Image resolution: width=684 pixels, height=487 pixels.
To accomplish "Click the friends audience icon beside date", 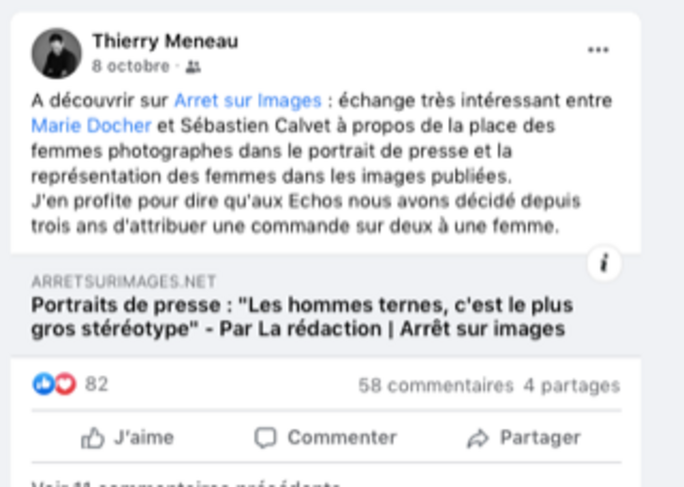I will [x=193, y=67].
